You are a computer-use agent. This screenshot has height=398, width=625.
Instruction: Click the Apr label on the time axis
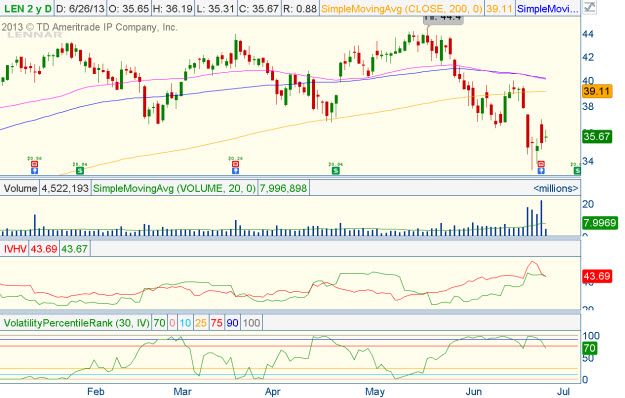pyautogui.click(x=273, y=392)
